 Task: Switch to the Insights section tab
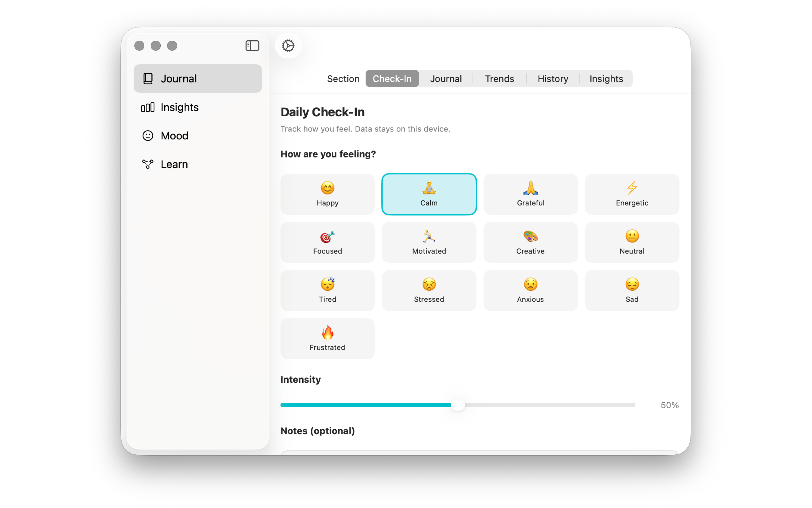[606, 79]
